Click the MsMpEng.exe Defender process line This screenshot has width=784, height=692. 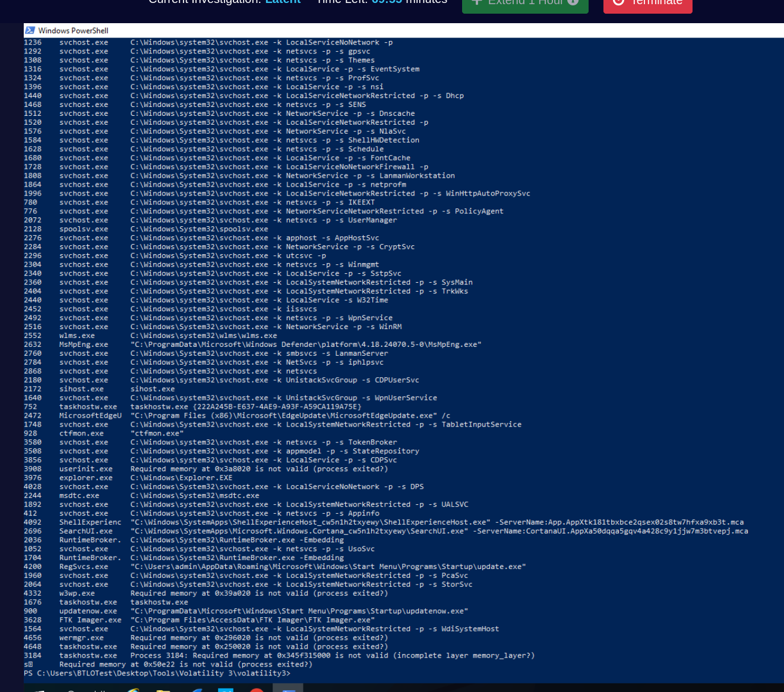click(x=84, y=345)
